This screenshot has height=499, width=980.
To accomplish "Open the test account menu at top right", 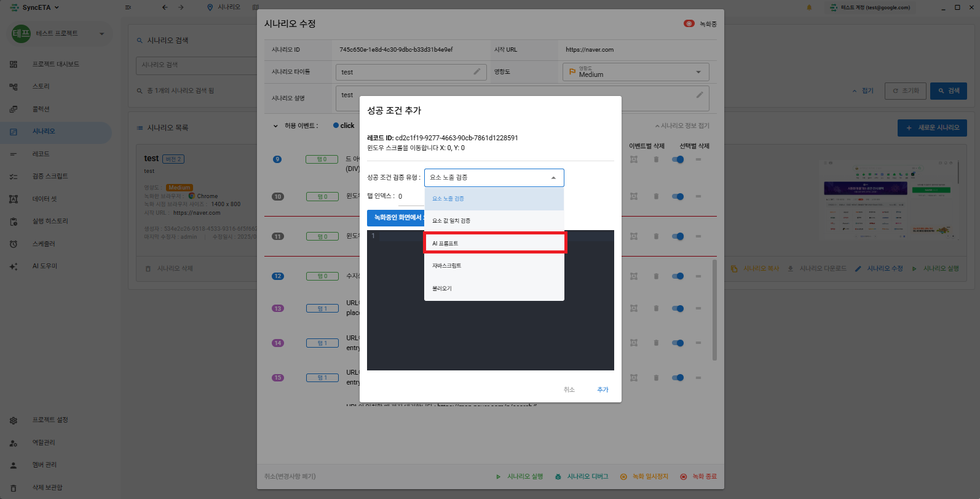I will pos(870,7).
